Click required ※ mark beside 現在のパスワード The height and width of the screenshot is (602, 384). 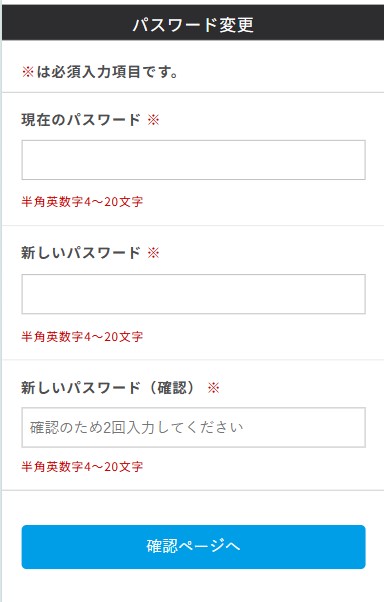(x=154, y=120)
